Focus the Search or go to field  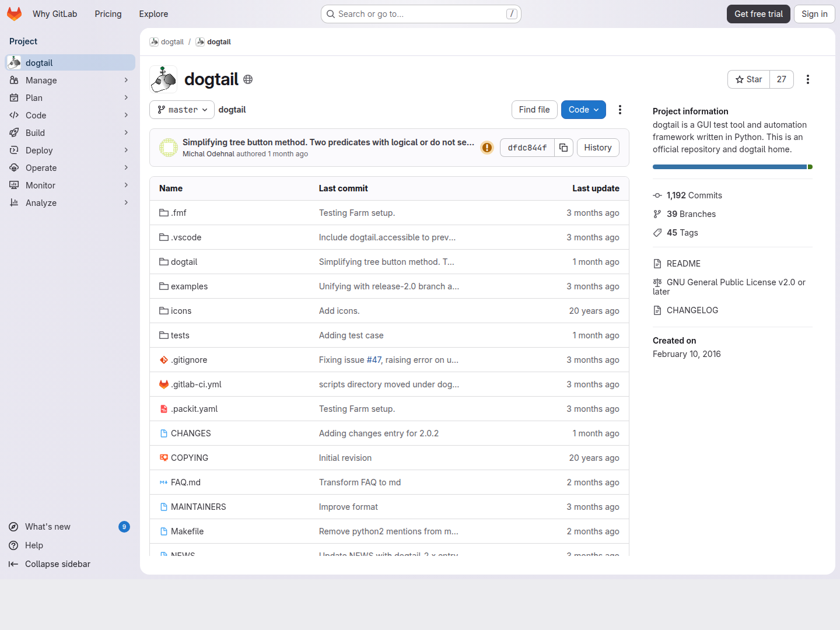click(421, 14)
